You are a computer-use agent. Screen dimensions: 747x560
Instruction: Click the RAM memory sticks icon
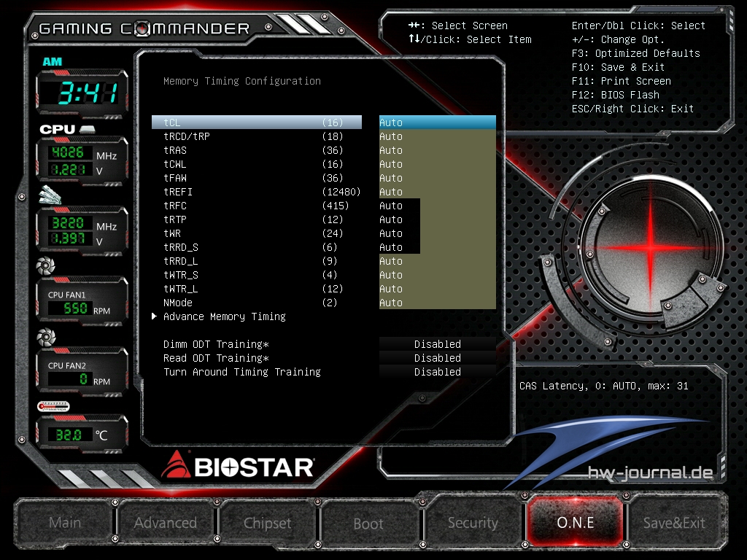(x=50, y=195)
